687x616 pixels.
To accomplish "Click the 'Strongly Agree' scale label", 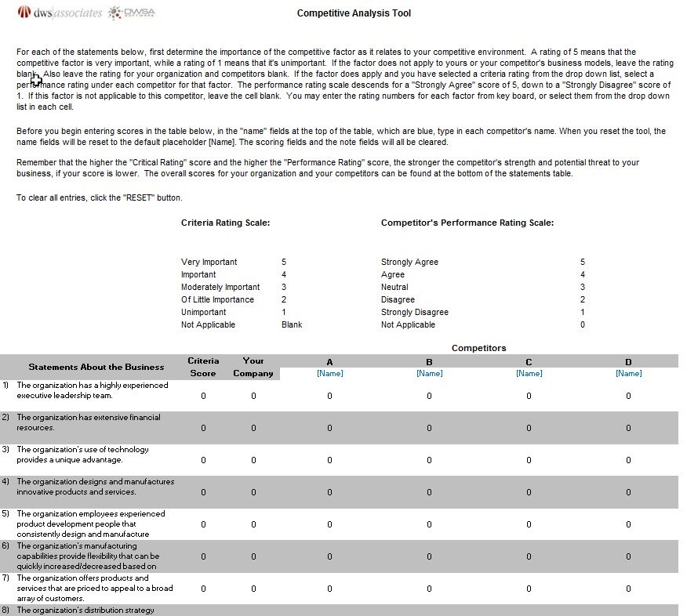I will [x=409, y=262].
